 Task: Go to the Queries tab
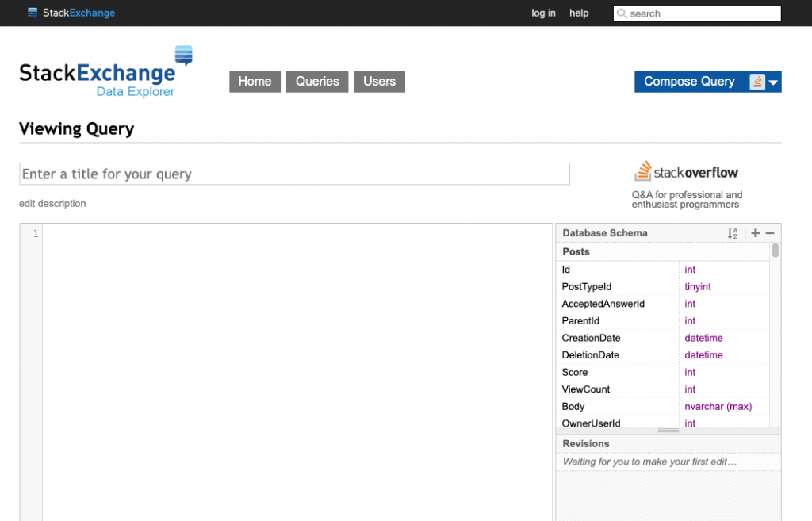(317, 82)
